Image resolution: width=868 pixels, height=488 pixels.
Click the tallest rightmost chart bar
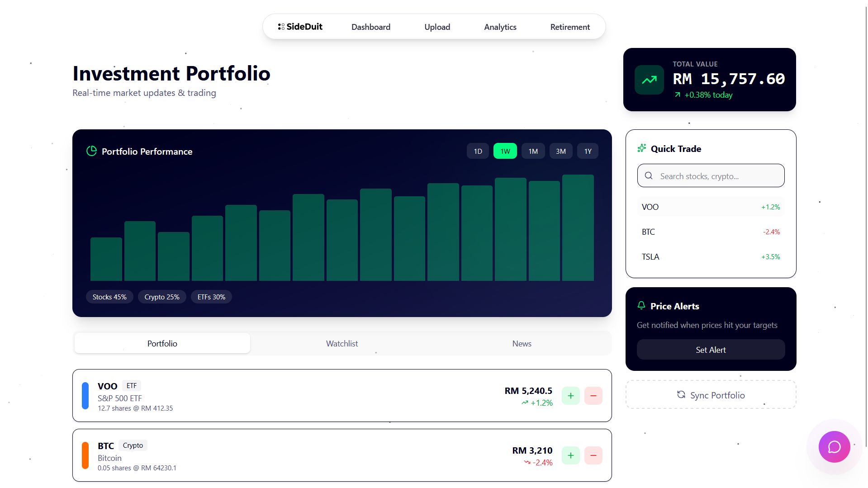pyautogui.click(x=578, y=227)
